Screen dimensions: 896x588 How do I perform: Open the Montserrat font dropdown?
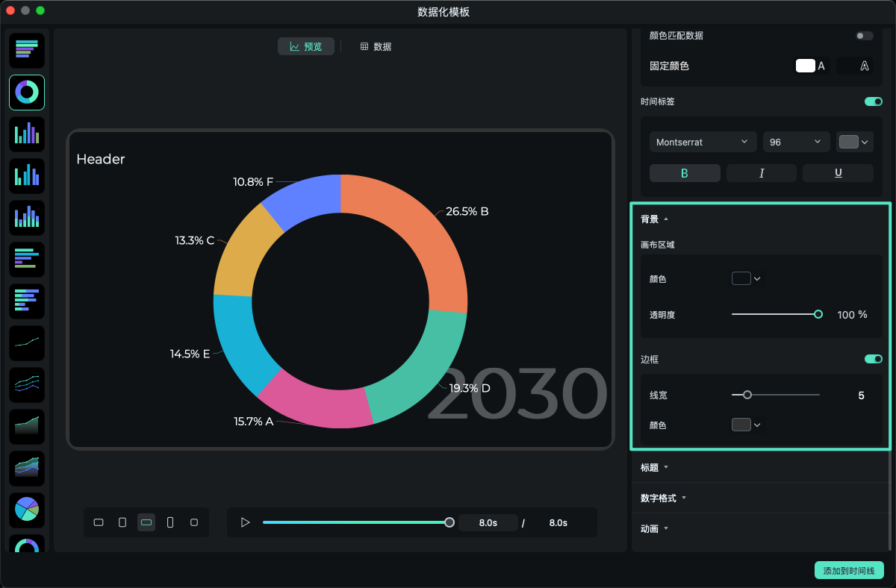point(702,142)
